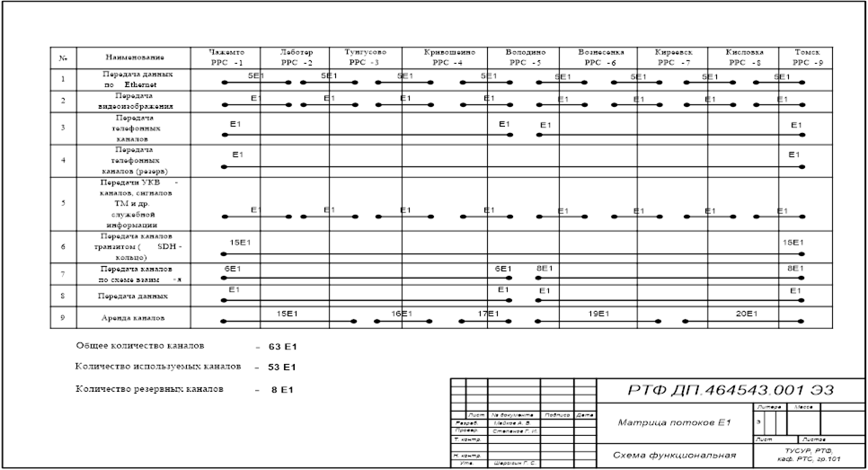Viewport: 868px width, 470px height.
Task: Click the 15E1 label in the bottom row
Action: pos(286,313)
